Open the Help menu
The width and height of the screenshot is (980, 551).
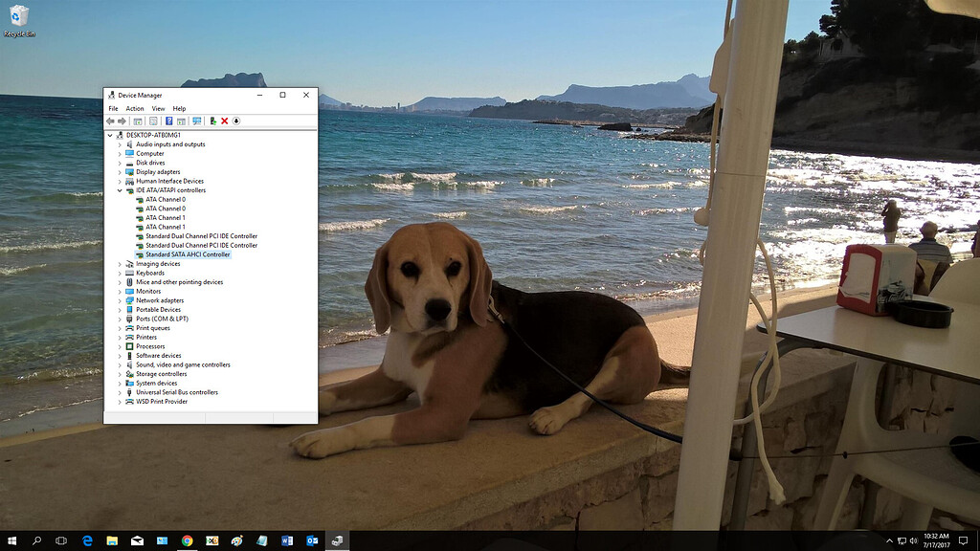pos(179,109)
